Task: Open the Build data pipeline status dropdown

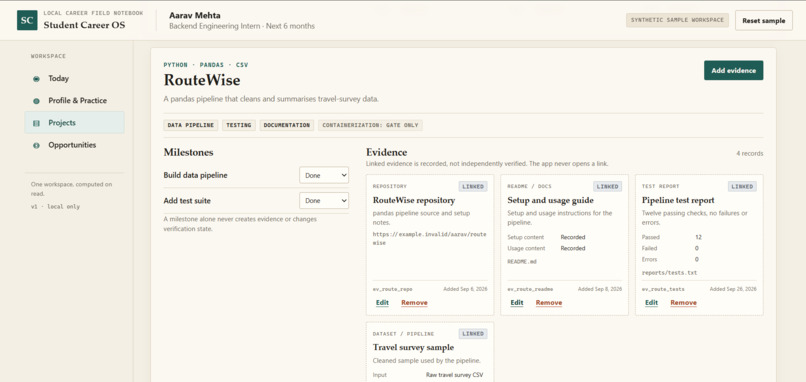Action: 324,175
